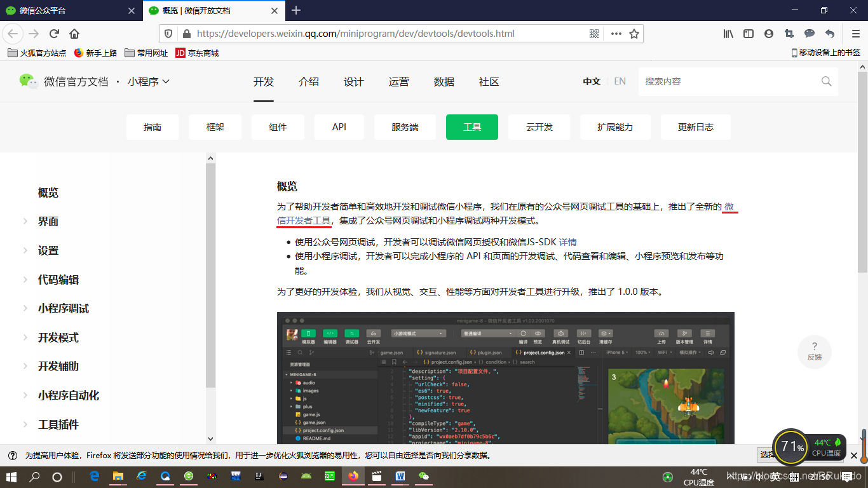Open the Firefox hamburger menu

click(855, 33)
